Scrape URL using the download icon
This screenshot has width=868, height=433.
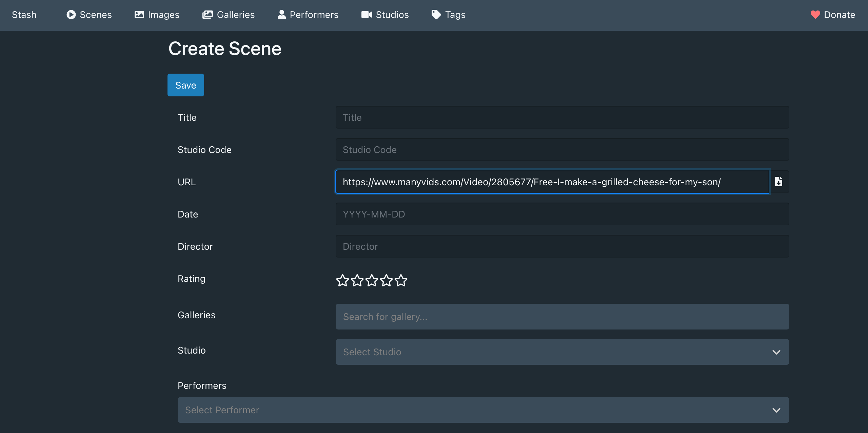pos(779,182)
